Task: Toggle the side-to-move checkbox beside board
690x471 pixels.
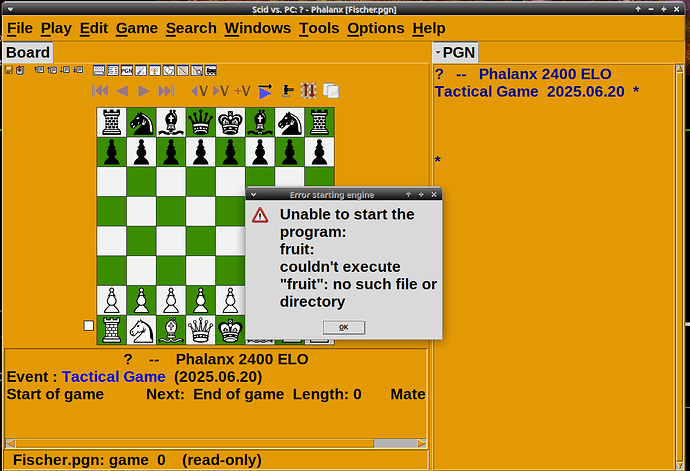Action: 88,326
